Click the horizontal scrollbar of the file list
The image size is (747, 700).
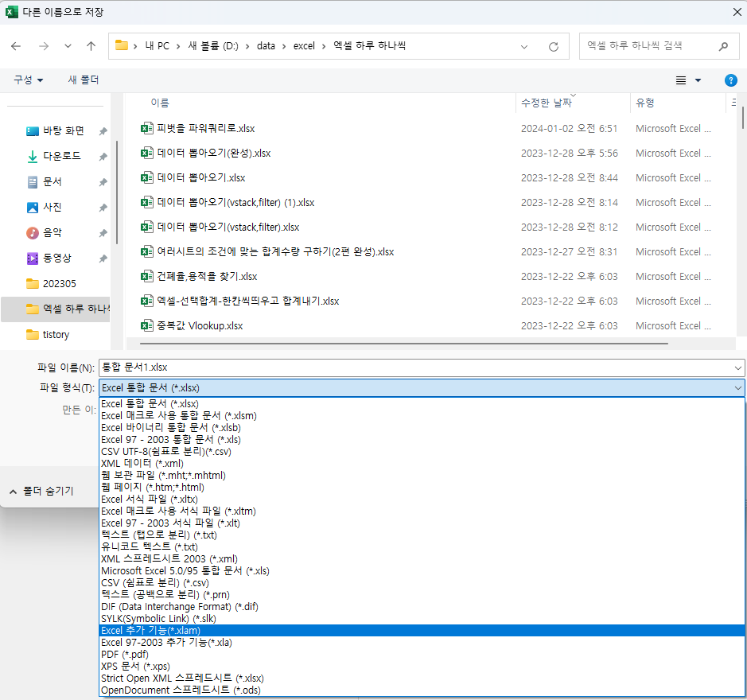(404, 343)
